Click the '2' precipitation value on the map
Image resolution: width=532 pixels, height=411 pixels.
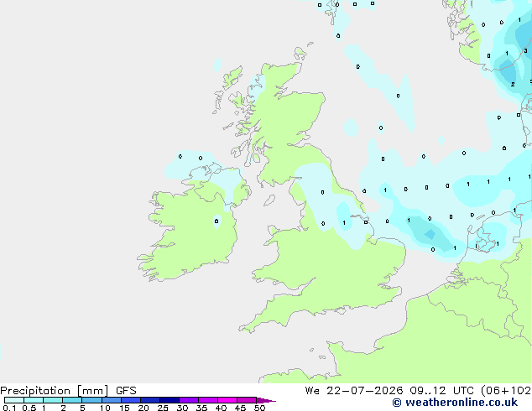(x=513, y=84)
